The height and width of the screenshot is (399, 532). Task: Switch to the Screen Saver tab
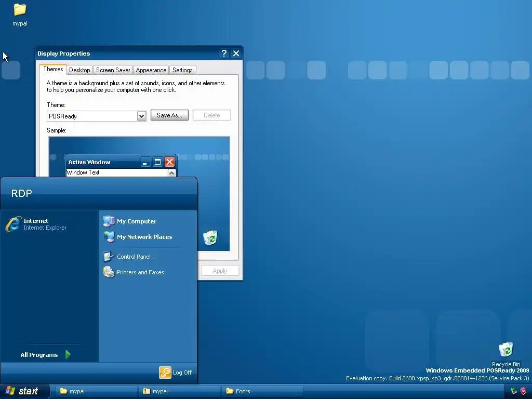[x=113, y=70]
